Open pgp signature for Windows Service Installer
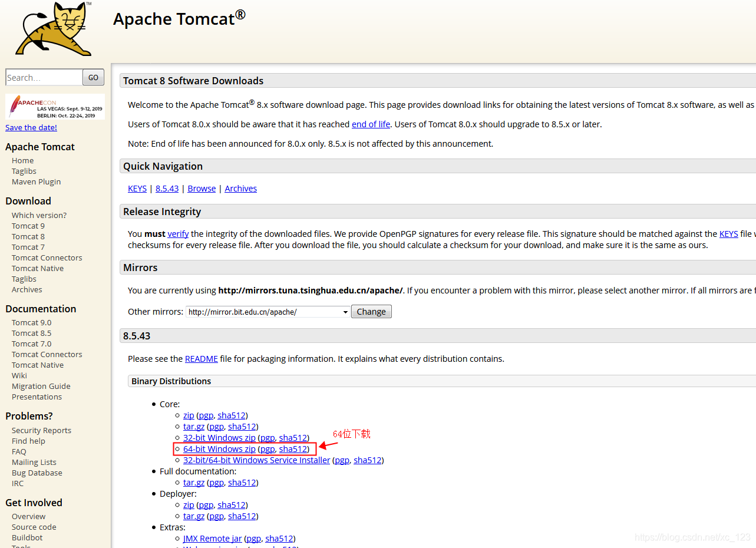The image size is (756, 548). [x=342, y=460]
